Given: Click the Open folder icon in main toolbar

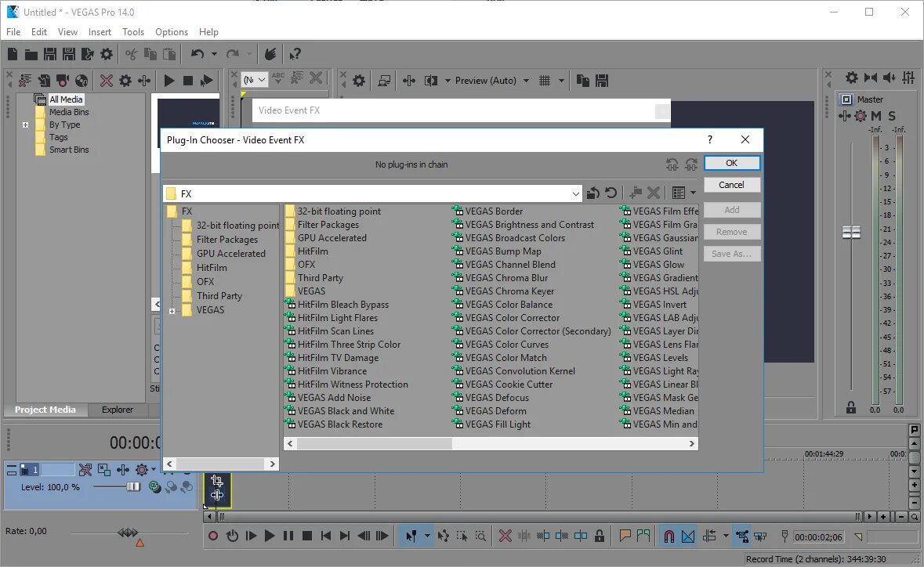Looking at the screenshot, I should click(31, 54).
